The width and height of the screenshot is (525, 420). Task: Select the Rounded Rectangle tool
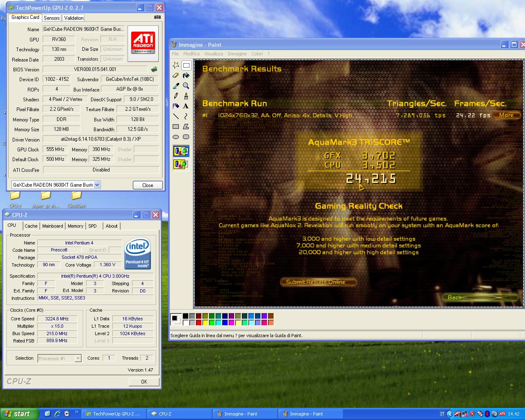tap(186, 137)
